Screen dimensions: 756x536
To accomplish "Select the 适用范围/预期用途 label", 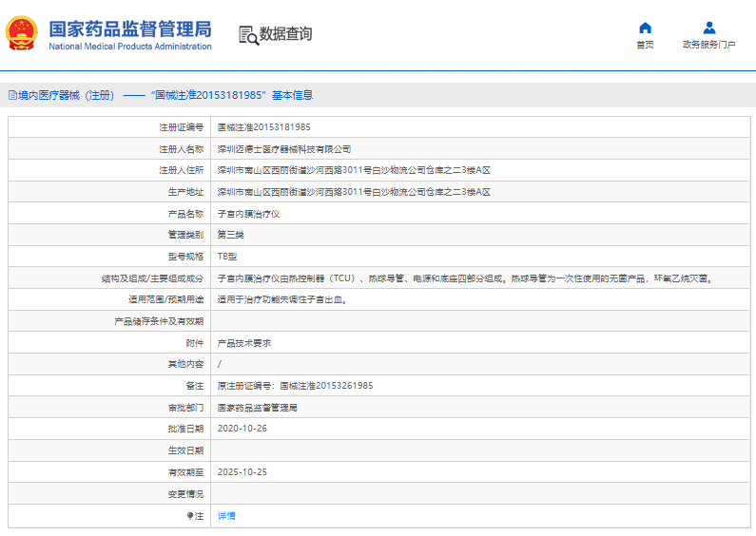I will 165,299.
